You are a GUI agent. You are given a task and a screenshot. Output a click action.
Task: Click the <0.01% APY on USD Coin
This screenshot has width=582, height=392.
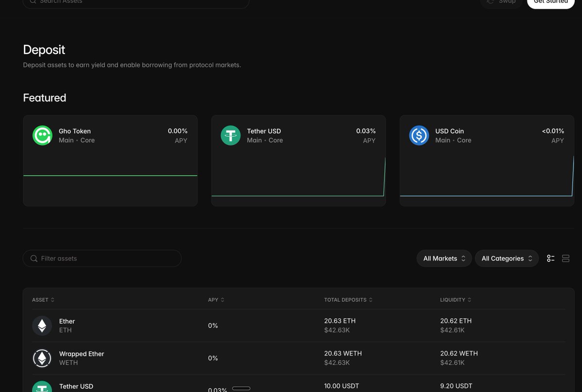[553, 131]
